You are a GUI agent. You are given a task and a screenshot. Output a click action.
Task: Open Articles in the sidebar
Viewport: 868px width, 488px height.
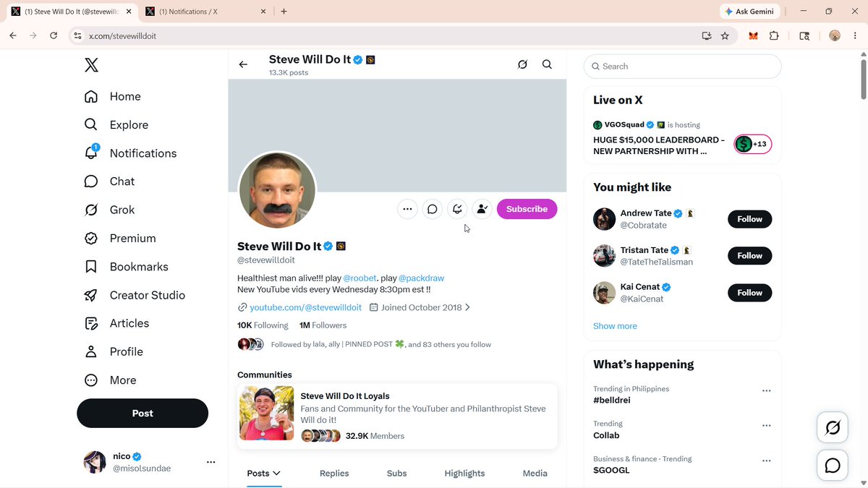[117, 323]
